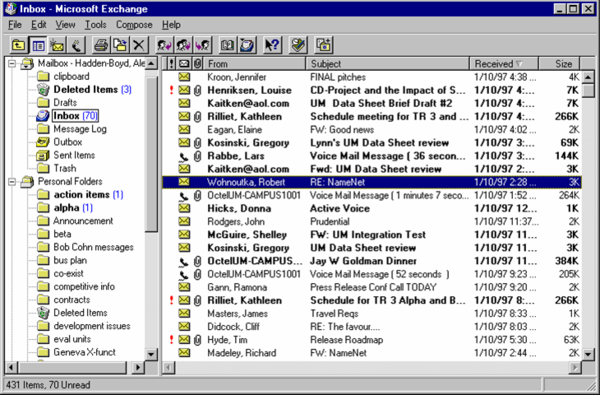Select 'FW: Good news' from Eagan, Elaine
This screenshot has width=600, height=395.
372,130
